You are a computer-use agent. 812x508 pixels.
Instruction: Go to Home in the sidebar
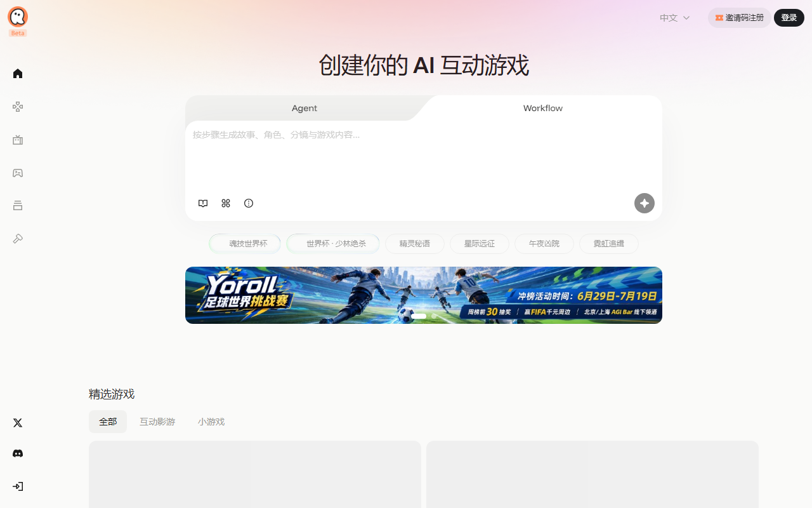click(18, 74)
